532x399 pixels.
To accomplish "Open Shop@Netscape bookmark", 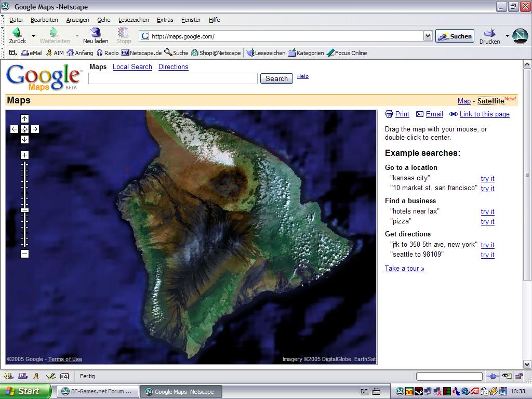I will (216, 53).
